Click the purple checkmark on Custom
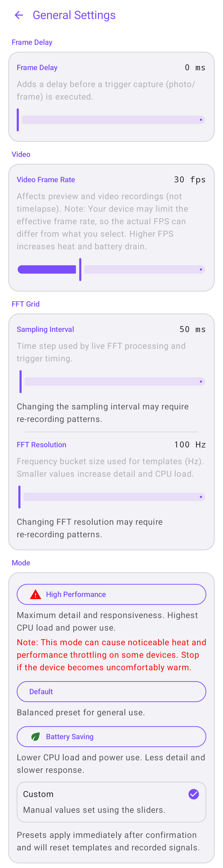 coord(194,794)
